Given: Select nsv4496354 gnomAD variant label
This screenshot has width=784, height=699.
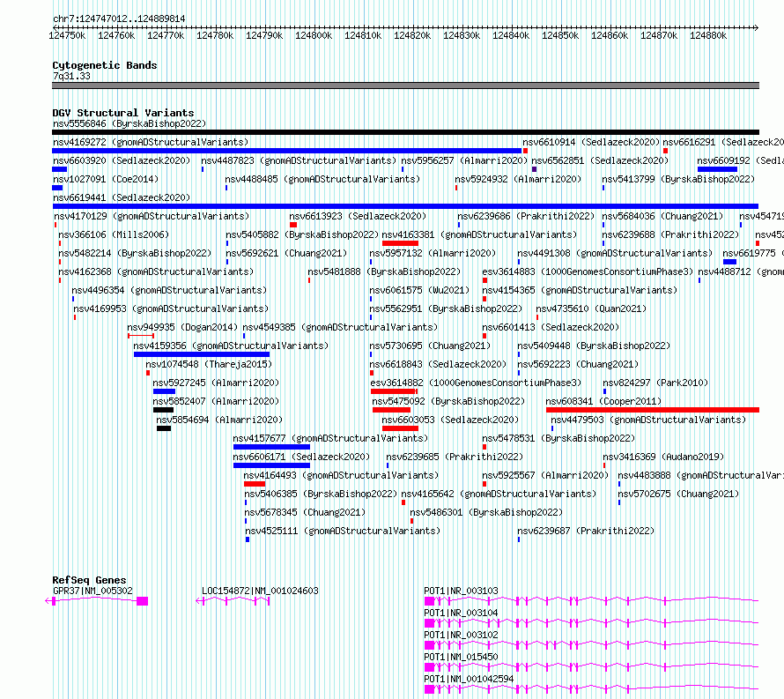Looking at the screenshot, I should (x=169, y=290).
